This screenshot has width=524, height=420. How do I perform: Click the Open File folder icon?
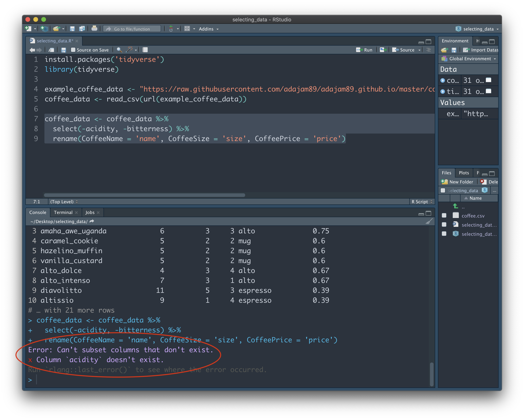[56, 29]
